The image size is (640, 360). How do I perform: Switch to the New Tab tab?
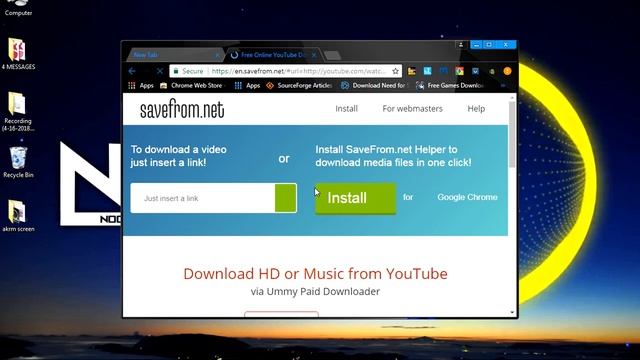(x=176, y=55)
